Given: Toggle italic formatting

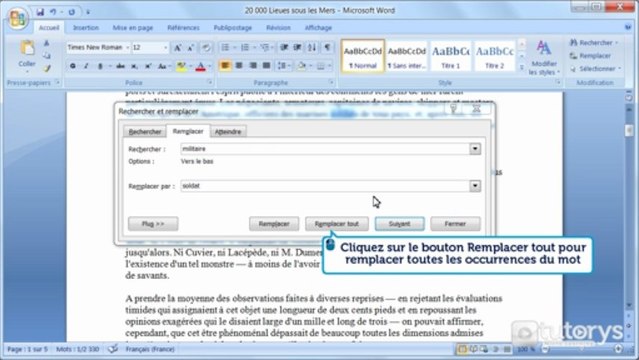Looking at the screenshot, I should click(86, 66).
